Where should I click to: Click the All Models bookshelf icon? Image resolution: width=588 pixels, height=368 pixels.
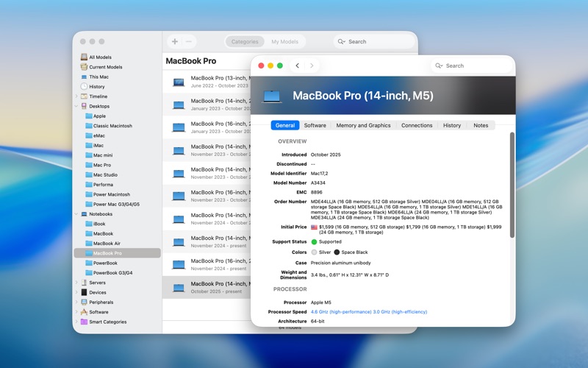84,57
